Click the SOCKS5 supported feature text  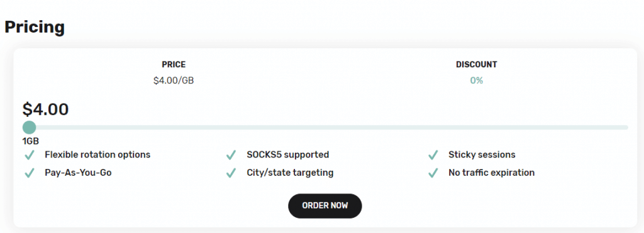click(x=288, y=154)
